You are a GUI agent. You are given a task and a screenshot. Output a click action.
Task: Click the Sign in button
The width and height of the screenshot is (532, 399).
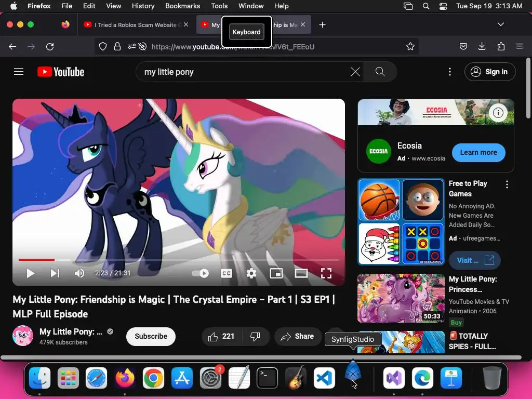coord(490,72)
